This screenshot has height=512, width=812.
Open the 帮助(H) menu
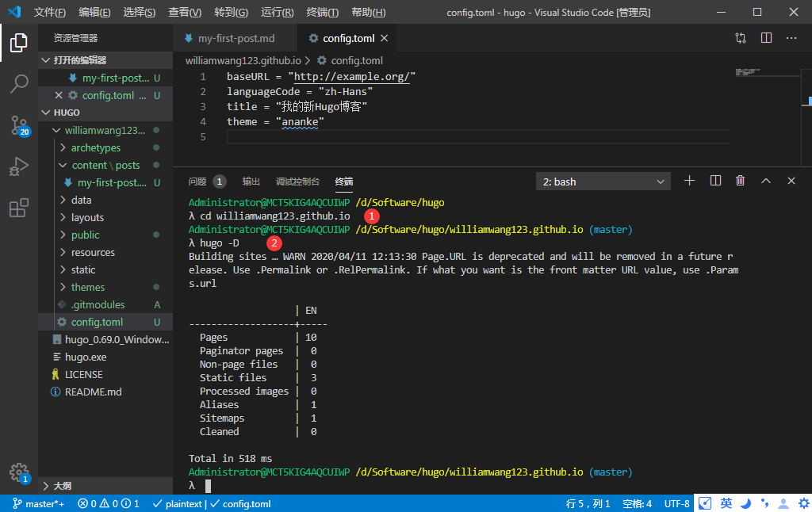click(368, 12)
